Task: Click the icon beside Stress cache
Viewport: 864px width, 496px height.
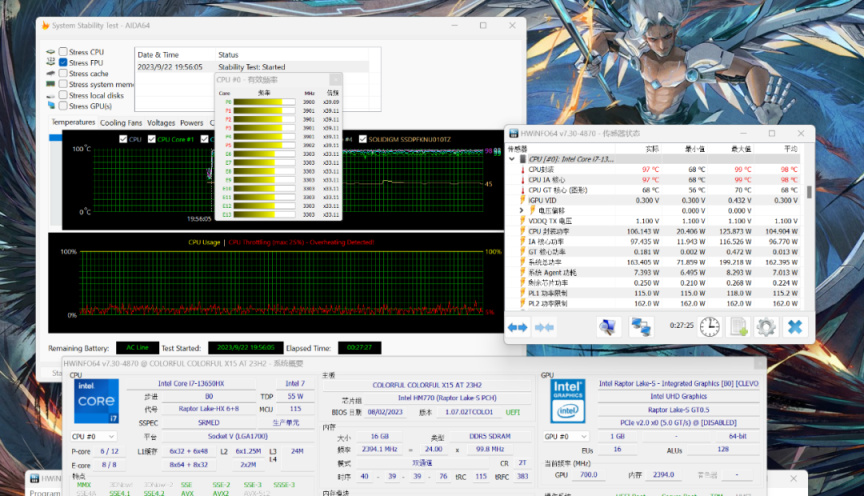Action: pyautogui.click(x=51, y=73)
